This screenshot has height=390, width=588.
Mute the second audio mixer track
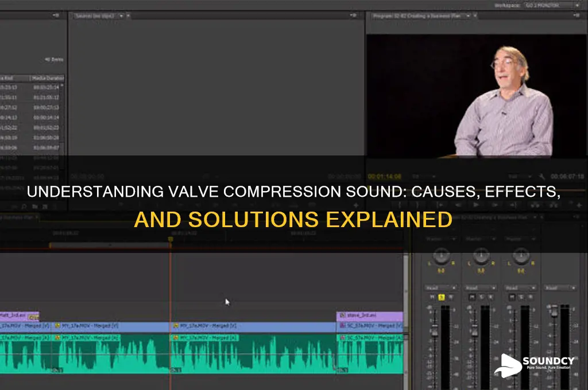pos(472,297)
